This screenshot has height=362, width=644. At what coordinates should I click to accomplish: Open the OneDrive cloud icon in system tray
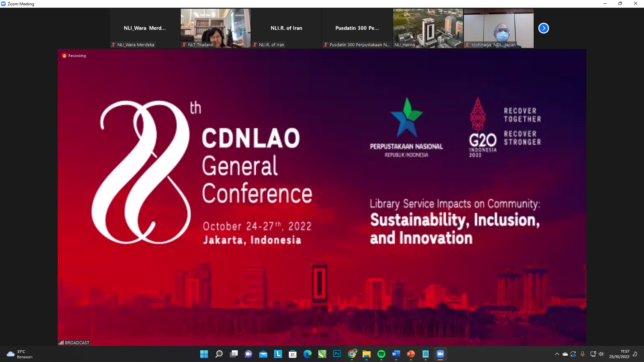pos(565,354)
